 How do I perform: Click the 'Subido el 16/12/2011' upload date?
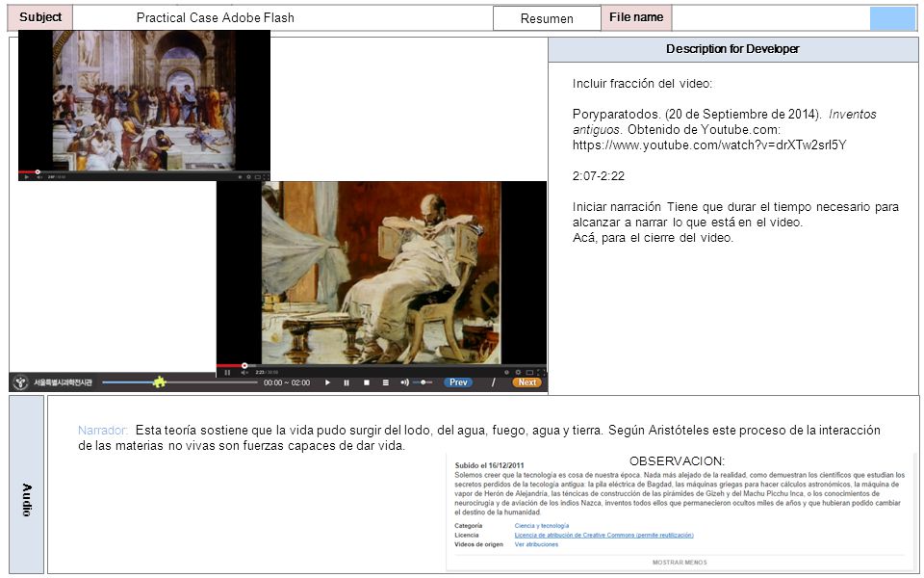(489, 465)
